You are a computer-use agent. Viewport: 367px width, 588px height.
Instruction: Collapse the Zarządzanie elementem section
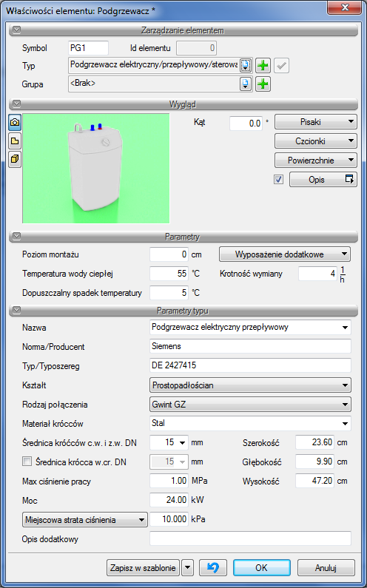coord(16,30)
